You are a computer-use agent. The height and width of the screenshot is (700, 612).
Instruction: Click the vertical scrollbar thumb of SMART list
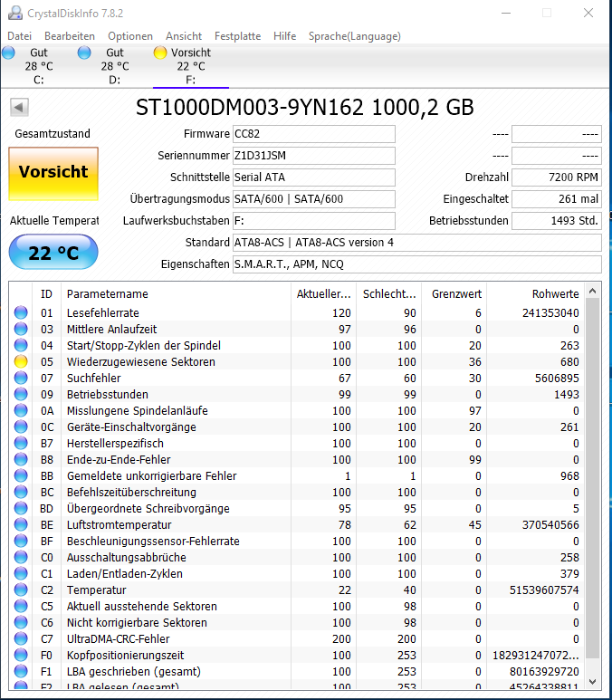point(592,479)
